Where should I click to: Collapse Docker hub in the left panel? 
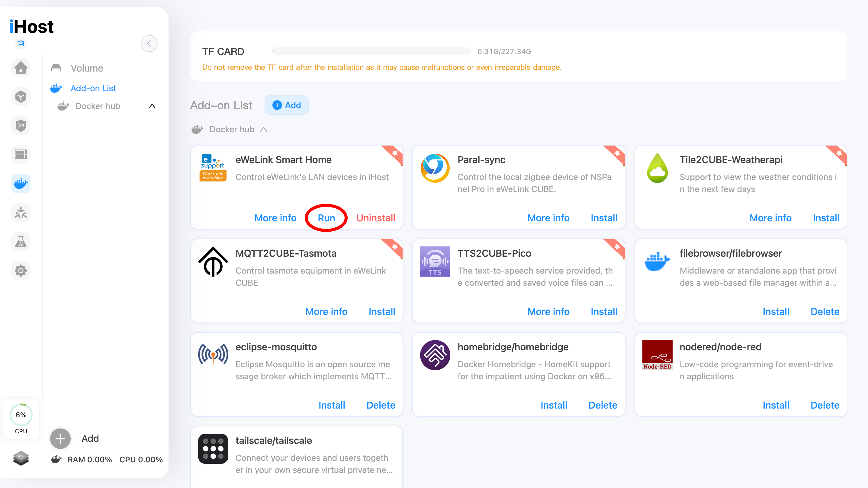(x=152, y=106)
